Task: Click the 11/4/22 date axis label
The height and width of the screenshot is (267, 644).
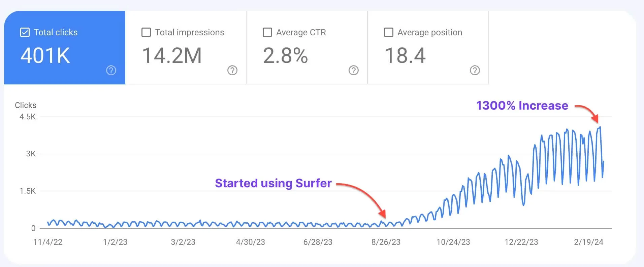Action: pos(48,242)
